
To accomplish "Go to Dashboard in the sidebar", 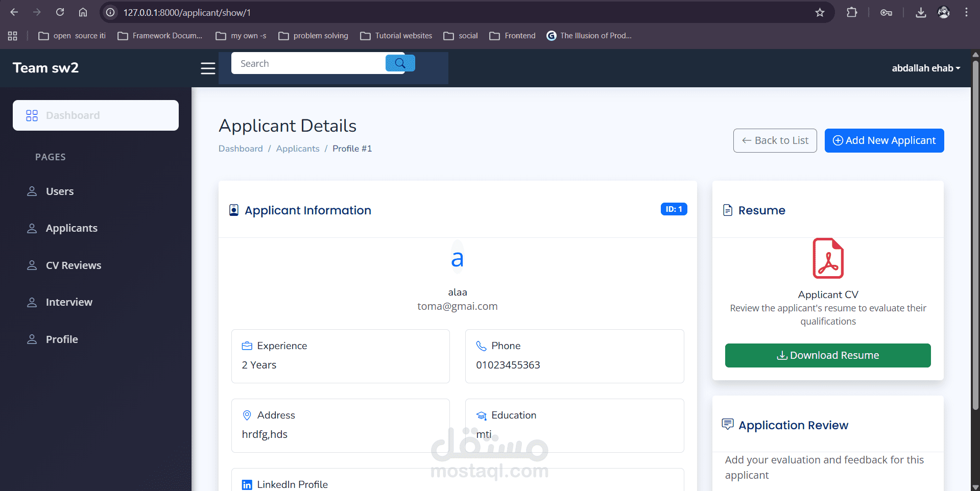I will [95, 115].
